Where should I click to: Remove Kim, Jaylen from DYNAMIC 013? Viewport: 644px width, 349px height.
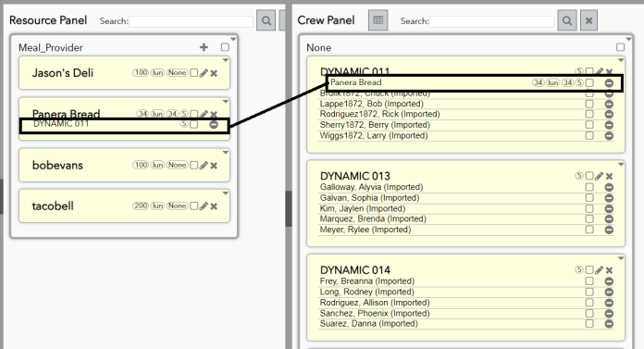coord(609,209)
